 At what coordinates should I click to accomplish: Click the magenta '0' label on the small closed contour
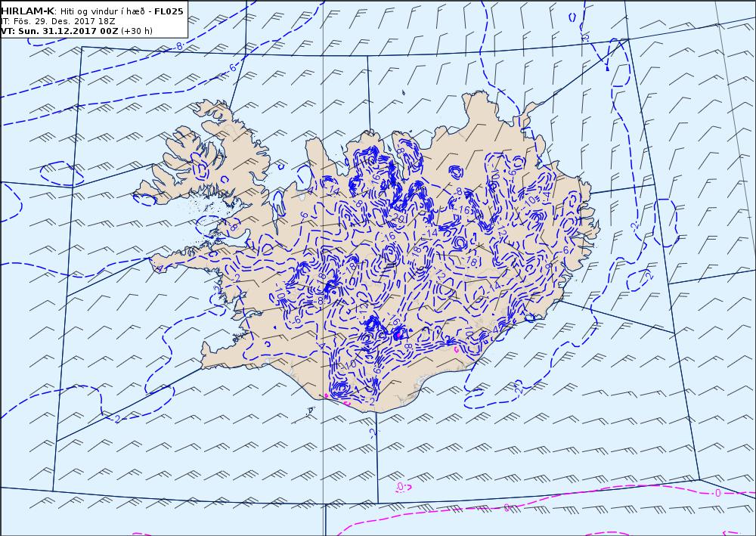click(x=400, y=487)
